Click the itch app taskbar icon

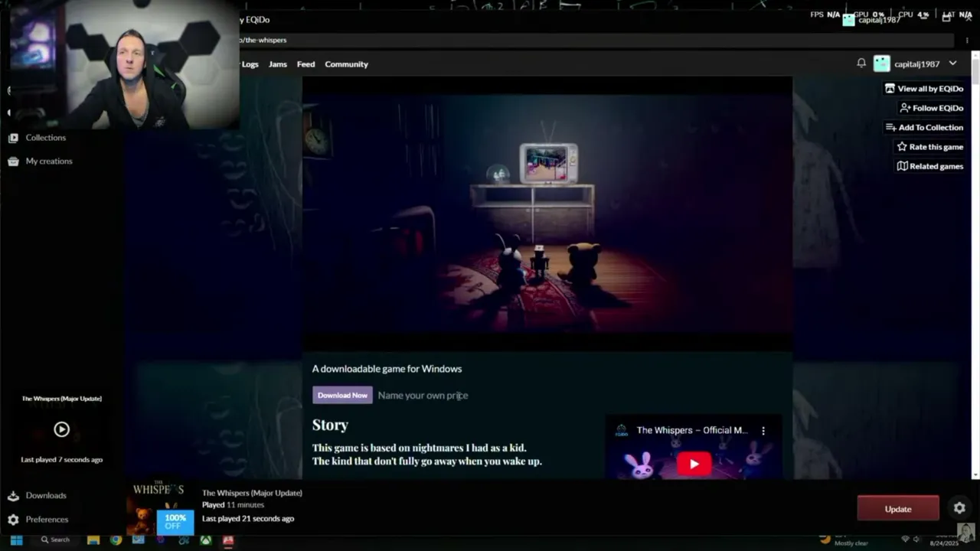pos(228,540)
